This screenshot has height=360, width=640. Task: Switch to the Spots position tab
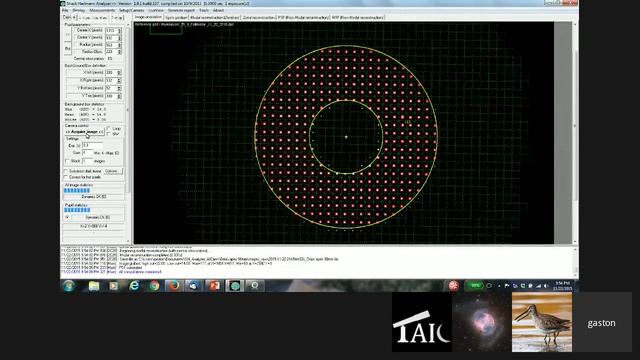[176, 18]
